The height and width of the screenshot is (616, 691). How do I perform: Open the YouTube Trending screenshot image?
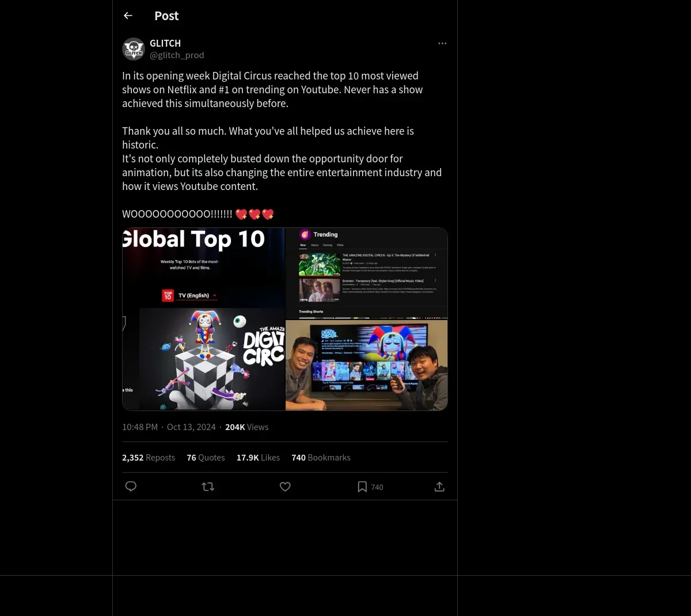pos(367,273)
